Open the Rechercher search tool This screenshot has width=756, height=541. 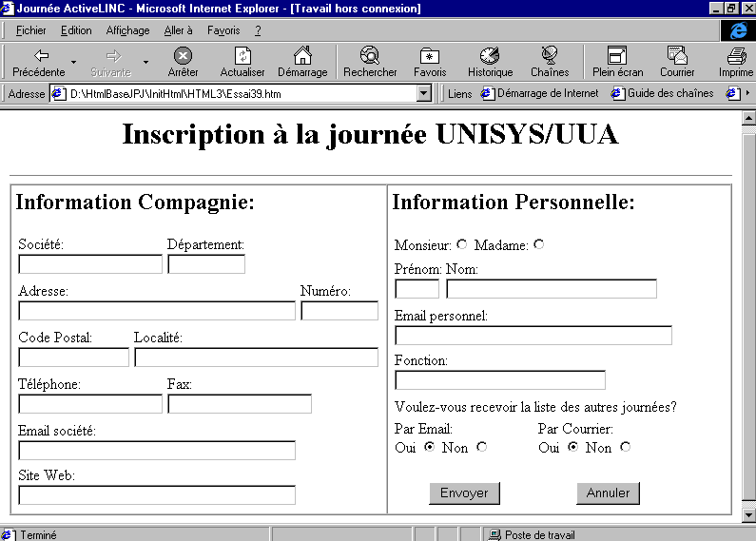pos(370,62)
